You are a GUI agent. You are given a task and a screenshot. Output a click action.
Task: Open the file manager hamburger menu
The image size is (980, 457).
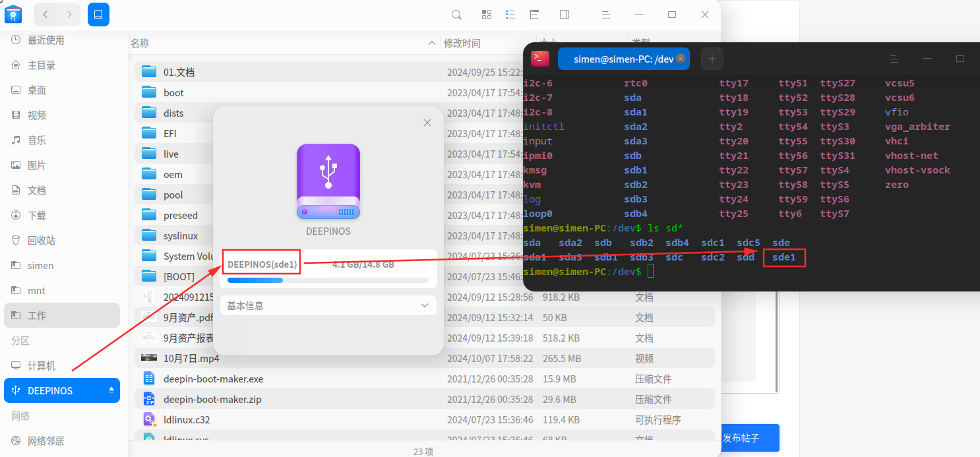point(606,15)
